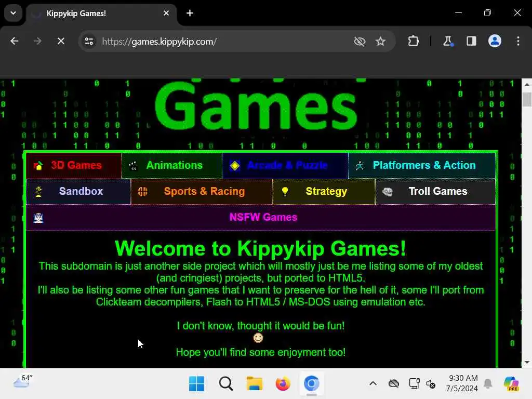Open Windows taskbar Search

click(x=225, y=384)
